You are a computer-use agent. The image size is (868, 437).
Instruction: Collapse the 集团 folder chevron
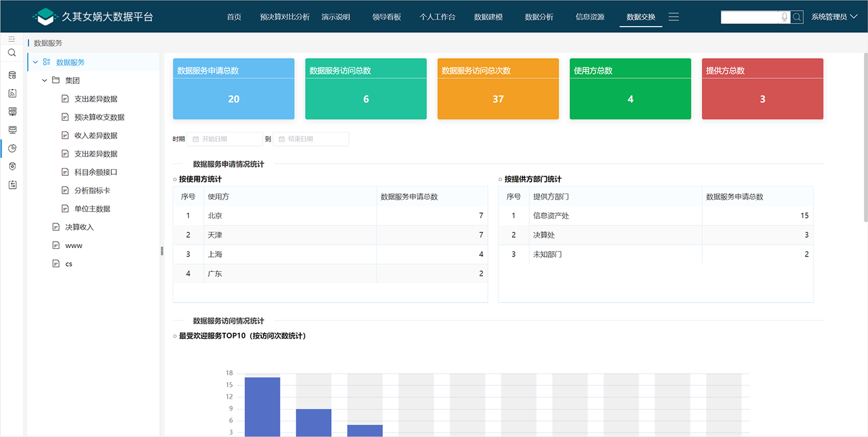click(45, 80)
